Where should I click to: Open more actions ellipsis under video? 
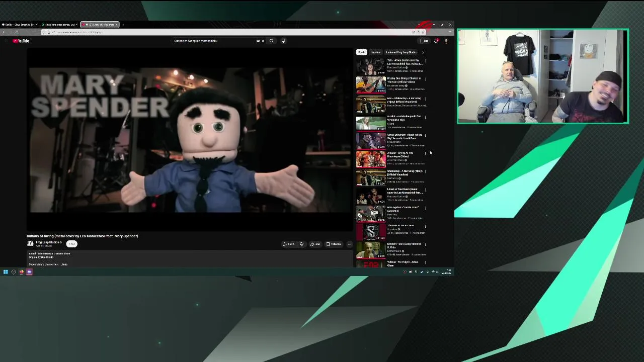tap(350, 244)
